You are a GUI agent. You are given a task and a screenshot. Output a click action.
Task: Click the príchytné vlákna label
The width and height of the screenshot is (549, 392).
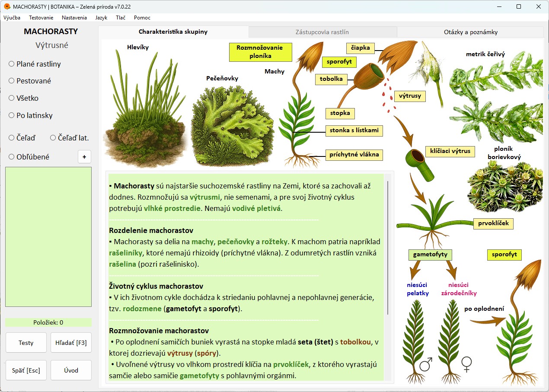pyautogui.click(x=354, y=154)
